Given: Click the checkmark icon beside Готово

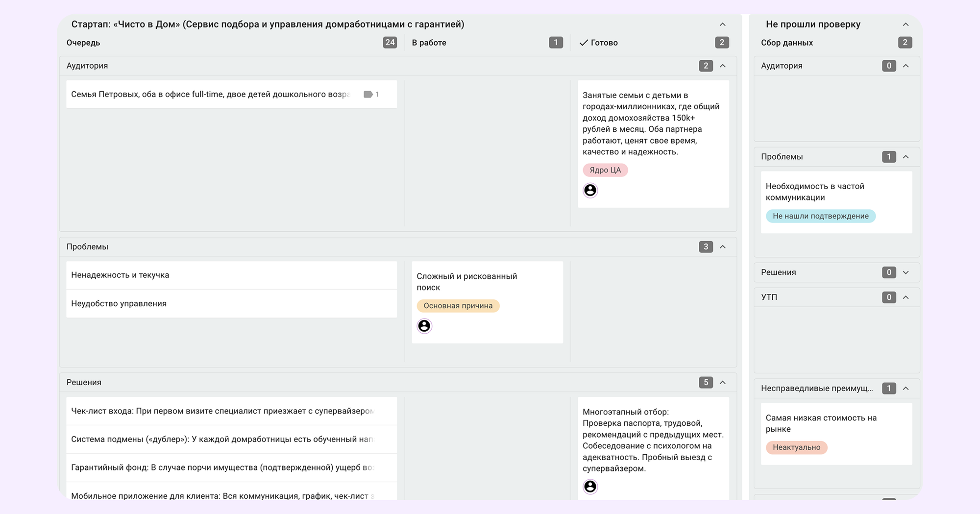Looking at the screenshot, I should [584, 43].
